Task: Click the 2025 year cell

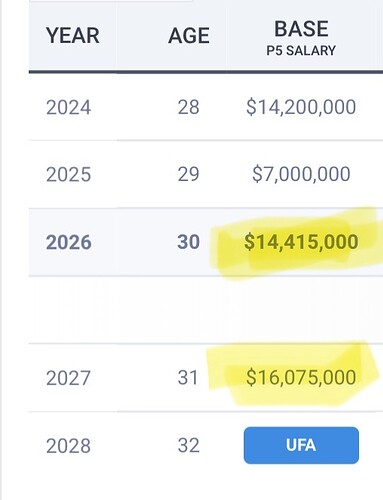Action: [68, 174]
